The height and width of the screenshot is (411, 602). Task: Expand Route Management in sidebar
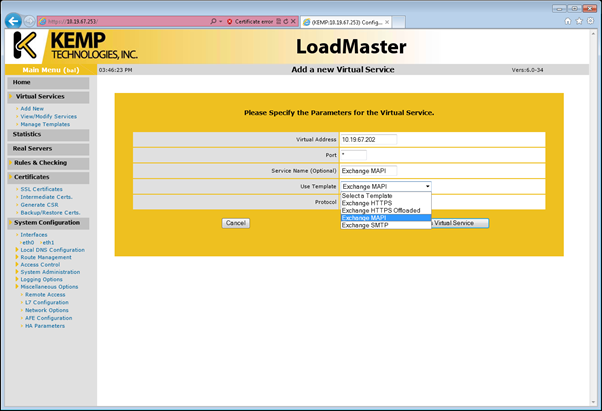(47, 257)
